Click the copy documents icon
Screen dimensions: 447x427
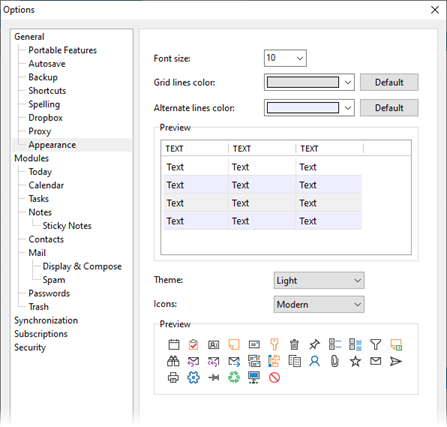294,361
